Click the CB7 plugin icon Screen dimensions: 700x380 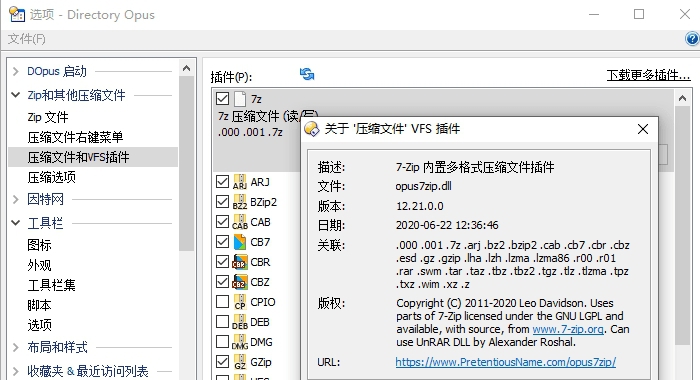coord(240,242)
